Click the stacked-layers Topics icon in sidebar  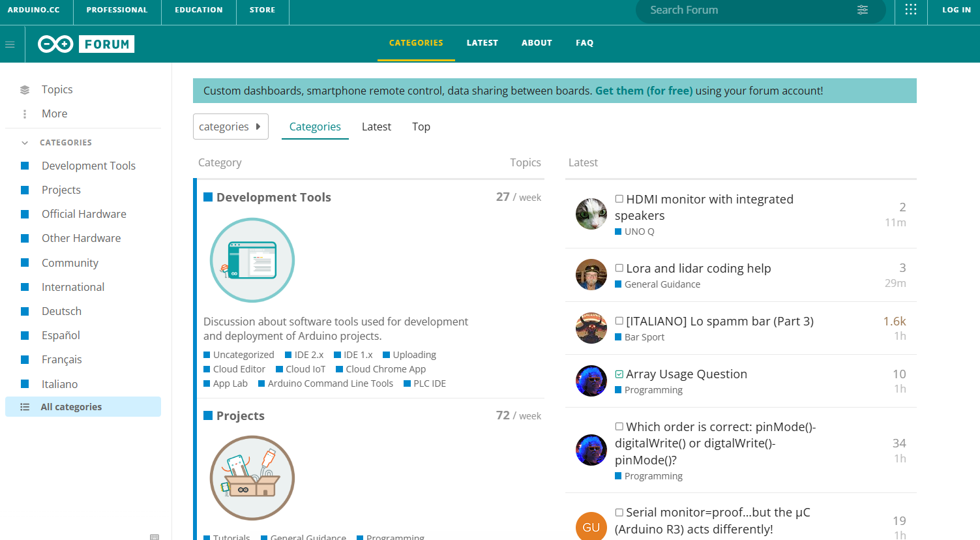coord(24,89)
